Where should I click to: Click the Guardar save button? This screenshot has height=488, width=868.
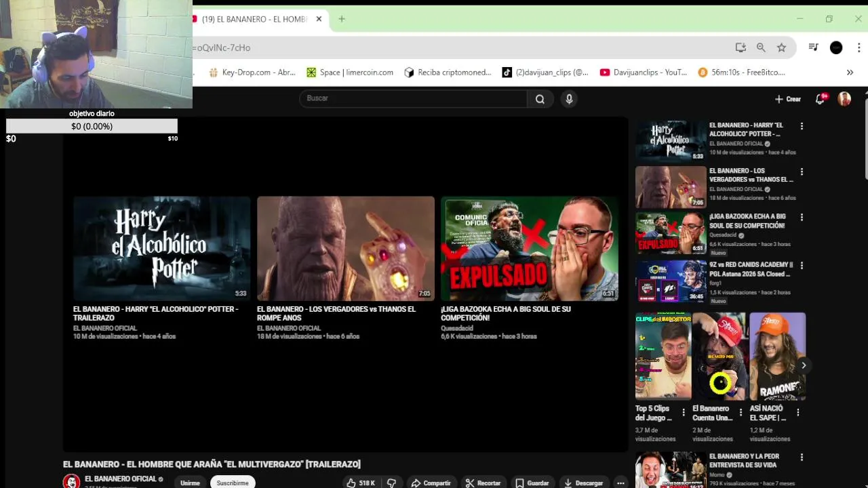click(532, 483)
